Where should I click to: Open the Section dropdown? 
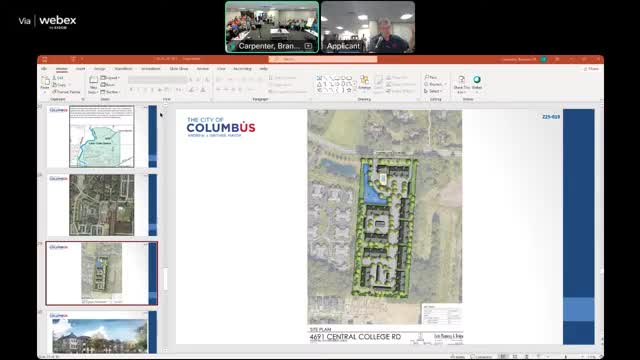pos(110,92)
